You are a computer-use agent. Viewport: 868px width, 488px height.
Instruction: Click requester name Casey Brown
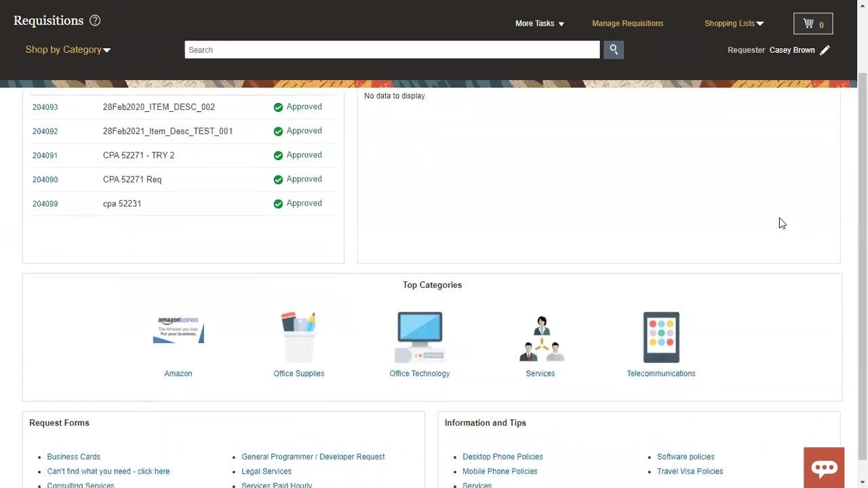(x=792, y=50)
